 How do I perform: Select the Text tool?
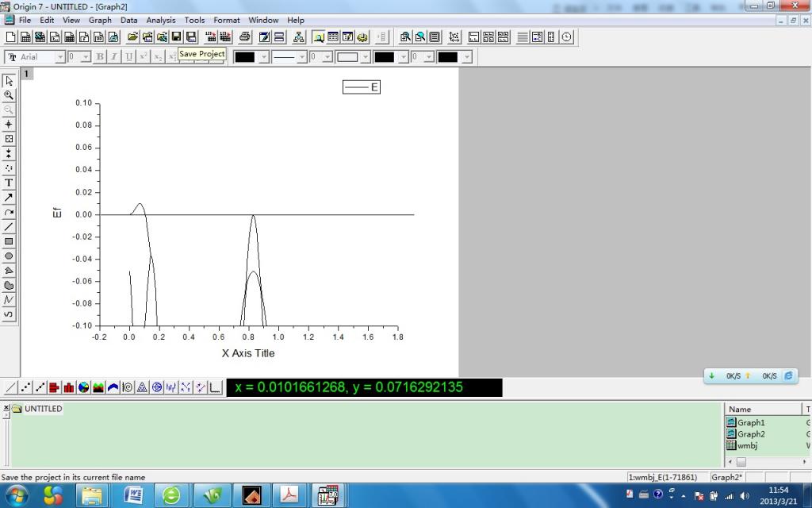(9, 183)
